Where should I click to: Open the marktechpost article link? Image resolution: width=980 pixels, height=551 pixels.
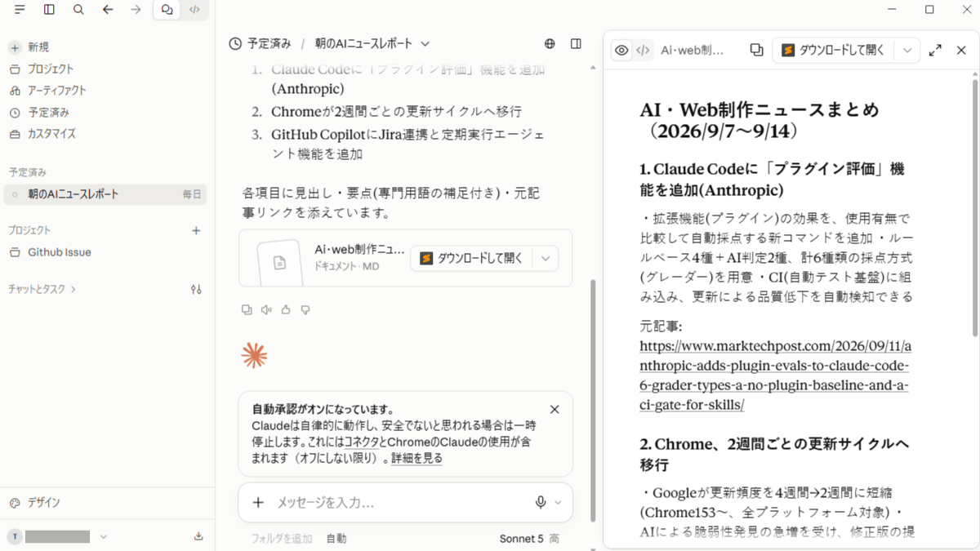coord(777,375)
